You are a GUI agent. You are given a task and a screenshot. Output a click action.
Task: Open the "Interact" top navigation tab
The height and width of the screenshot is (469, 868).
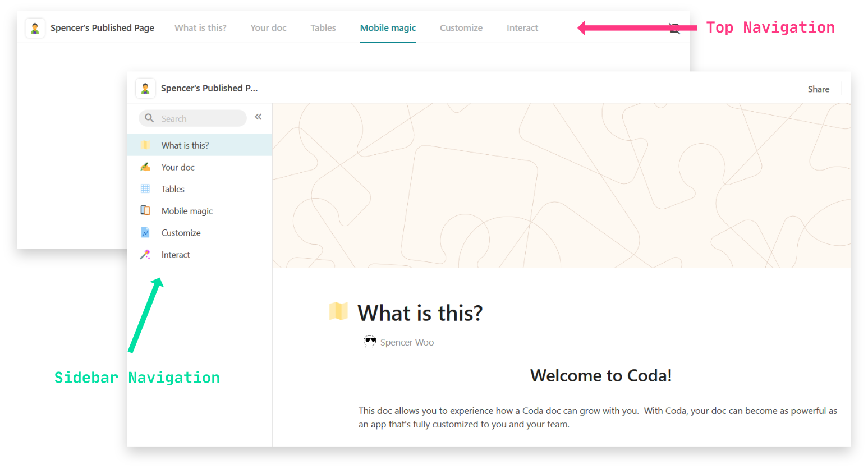coord(522,28)
